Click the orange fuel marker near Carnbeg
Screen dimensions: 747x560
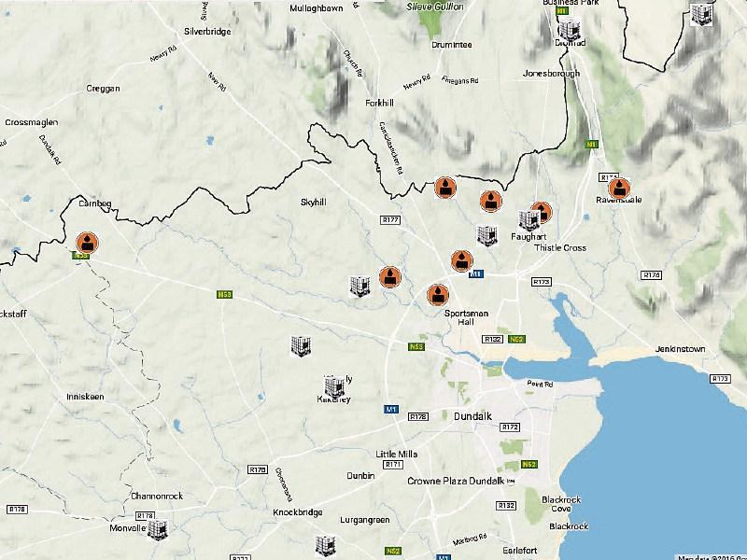coord(87,243)
